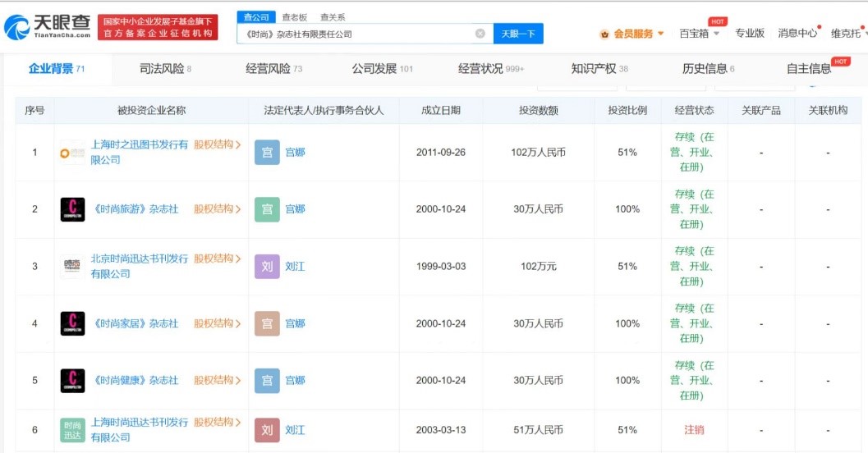Click 宫娜 avatar in 时尚健康 row

[x=267, y=381]
